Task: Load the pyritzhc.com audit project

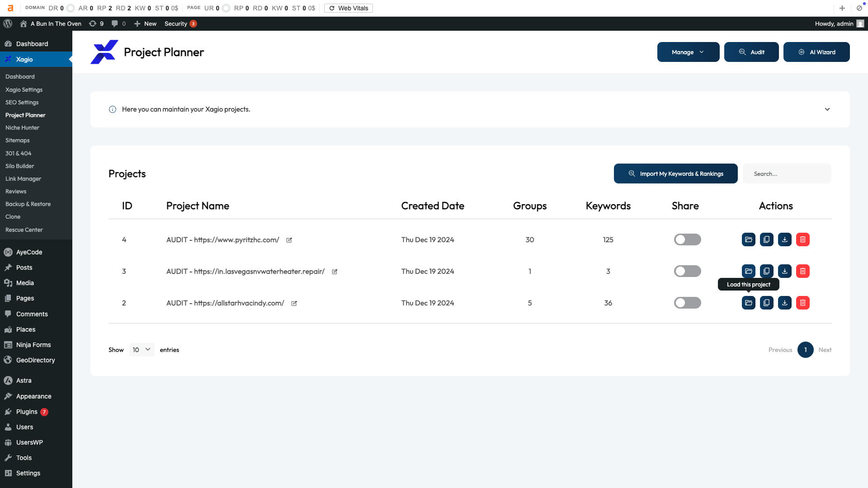Action: pos(749,239)
